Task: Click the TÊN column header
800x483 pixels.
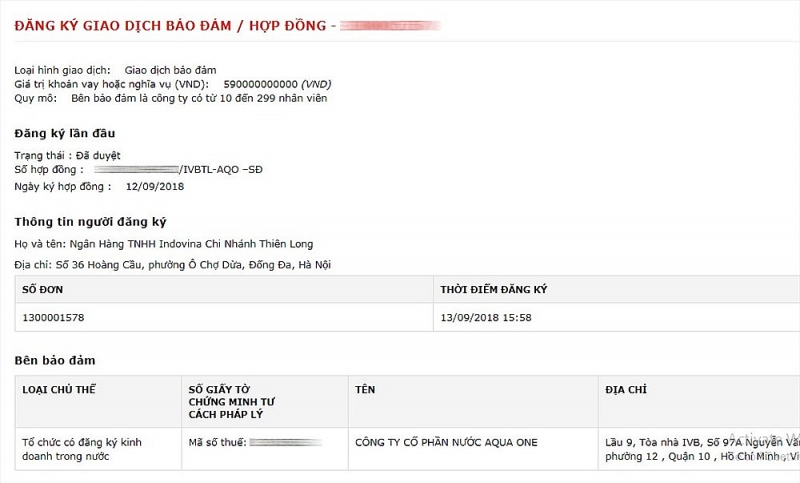Action: click(x=365, y=390)
